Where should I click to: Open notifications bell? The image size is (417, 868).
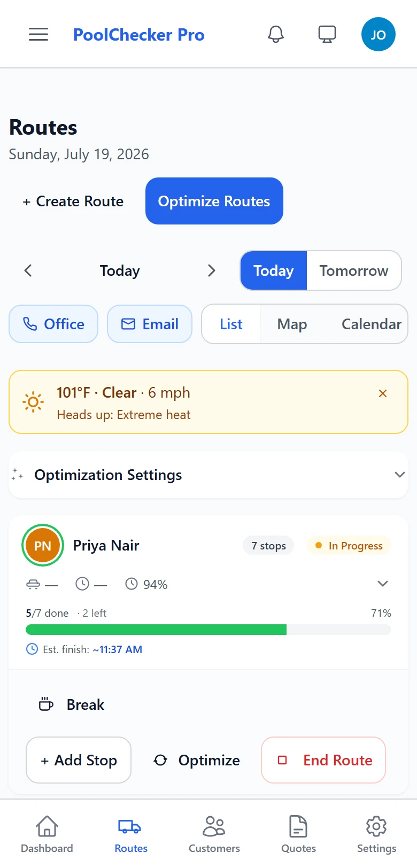[x=276, y=35]
